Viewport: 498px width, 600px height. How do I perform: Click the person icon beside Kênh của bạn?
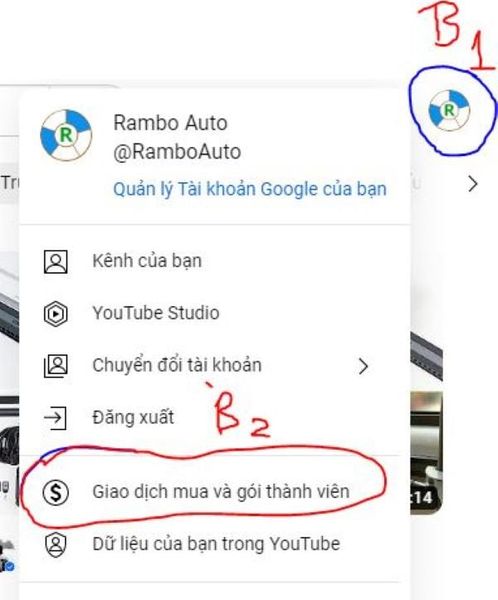pos(56,262)
